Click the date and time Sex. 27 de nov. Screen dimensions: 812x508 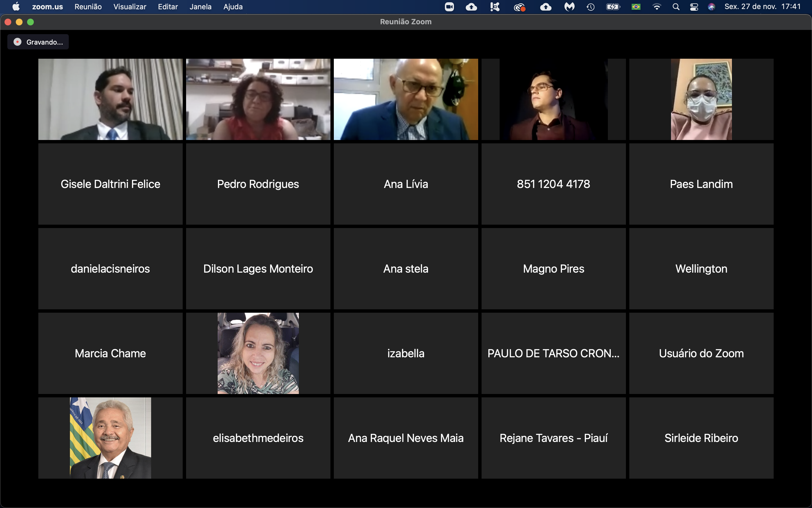[x=762, y=7]
